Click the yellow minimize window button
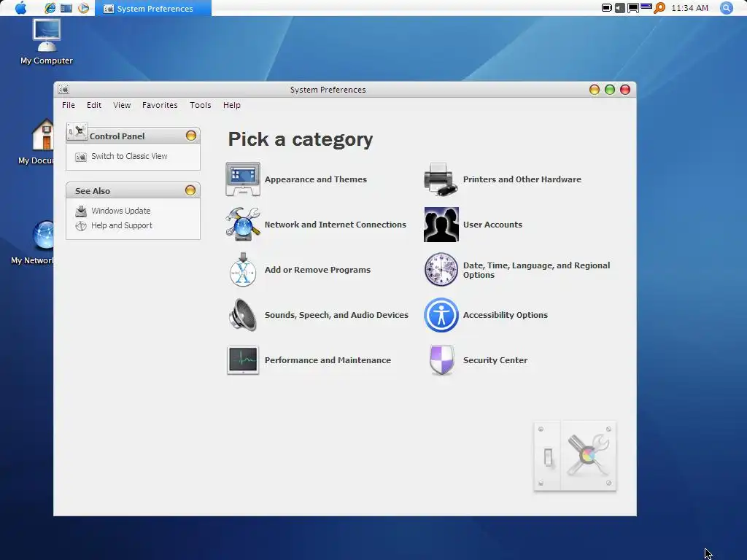Image resolution: width=747 pixels, height=560 pixels. [595, 90]
